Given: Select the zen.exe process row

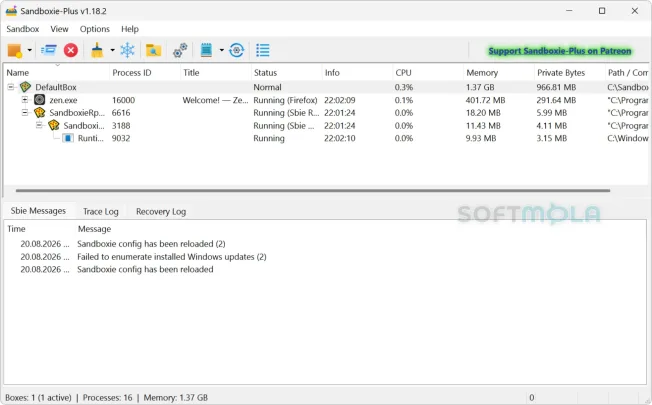Looking at the screenshot, I should [x=327, y=100].
